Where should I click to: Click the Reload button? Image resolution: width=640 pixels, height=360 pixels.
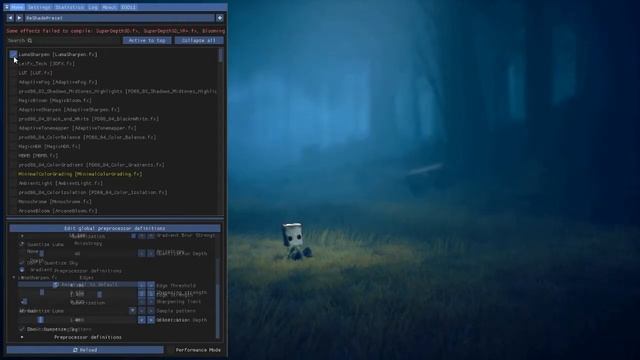tap(85, 350)
